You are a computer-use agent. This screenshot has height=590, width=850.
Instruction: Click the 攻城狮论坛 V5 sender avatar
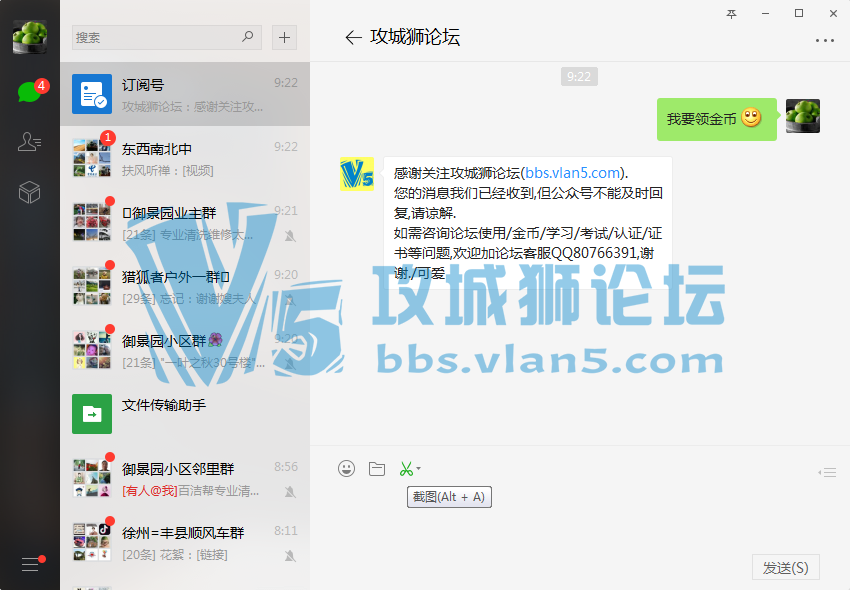click(357, 174)
